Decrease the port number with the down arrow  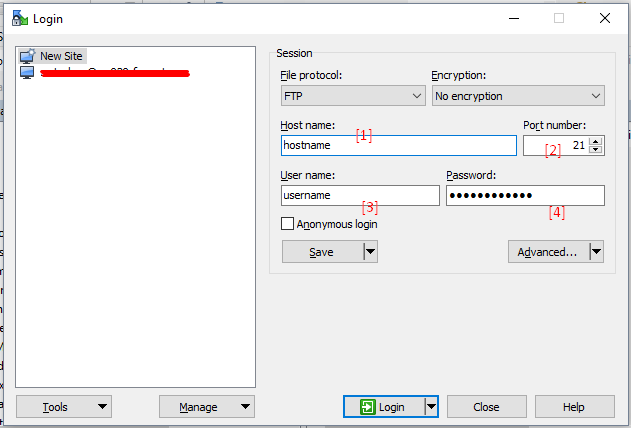point(596,150)
